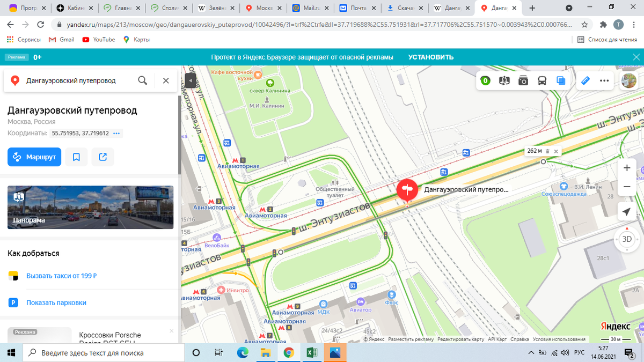Image resolution: width=644 pixels, height=362 pixels.
Task: Bookmark this page with star icon
Action: (584, 25)
